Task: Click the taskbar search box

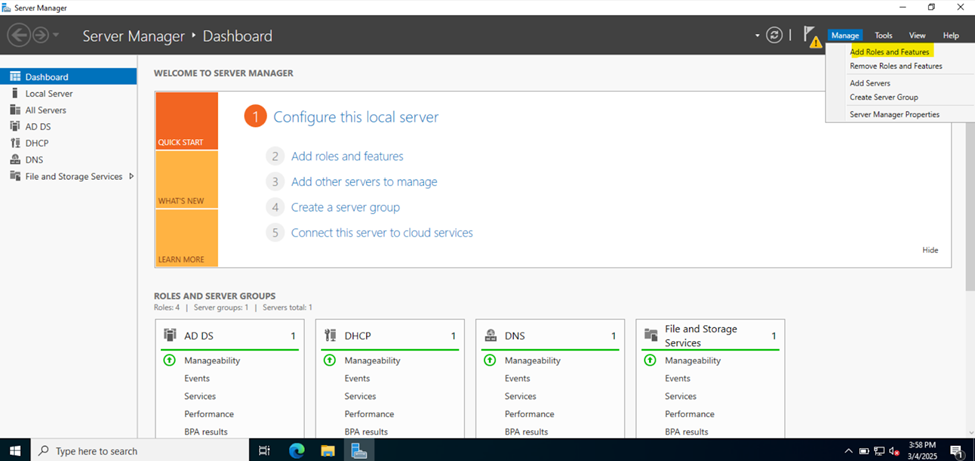Action: point(139,450)
